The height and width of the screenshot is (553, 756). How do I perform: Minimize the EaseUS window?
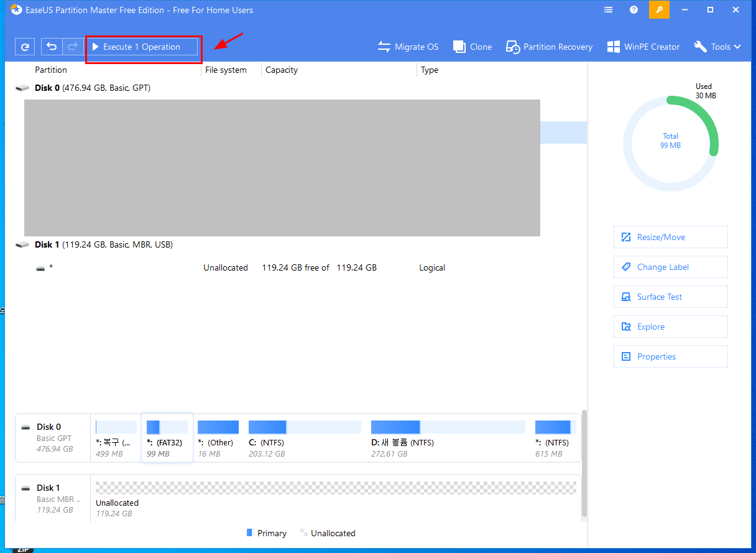(685, 10)
